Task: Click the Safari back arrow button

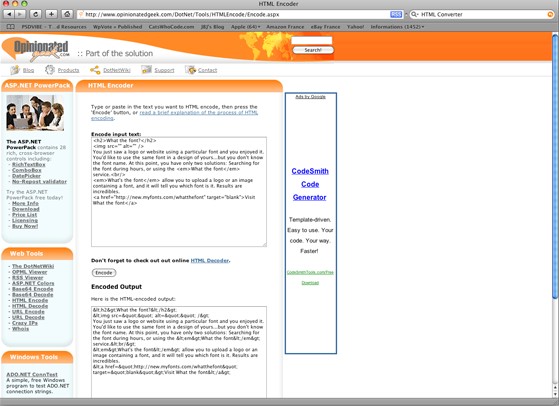Action: click(9, 14)
